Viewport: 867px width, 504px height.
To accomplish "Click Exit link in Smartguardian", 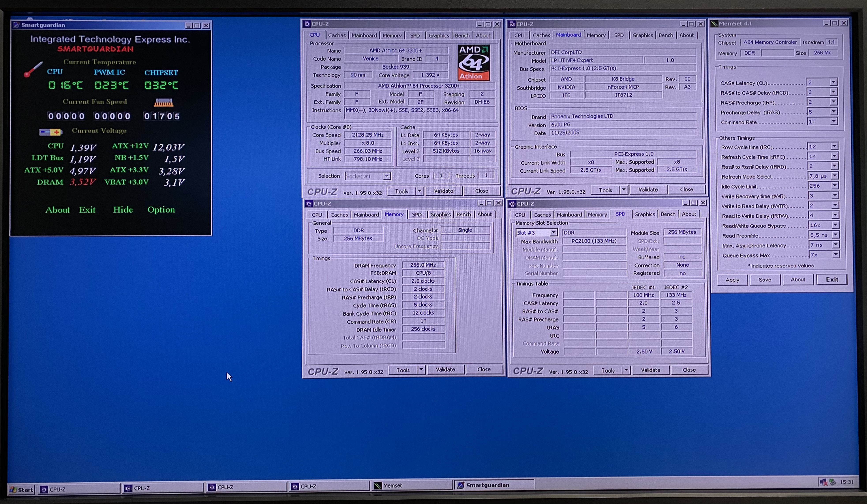I will [87, 210].
